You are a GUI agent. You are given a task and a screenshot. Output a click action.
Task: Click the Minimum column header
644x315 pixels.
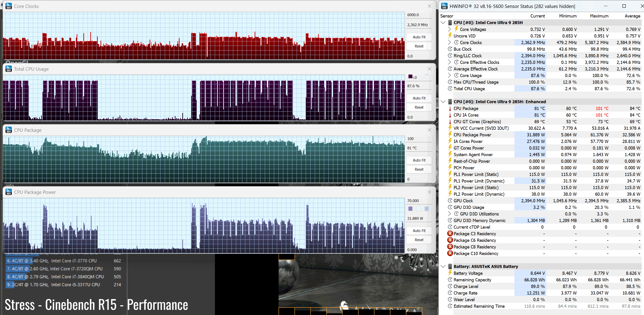pyautogui.click(x=568, y=16)
